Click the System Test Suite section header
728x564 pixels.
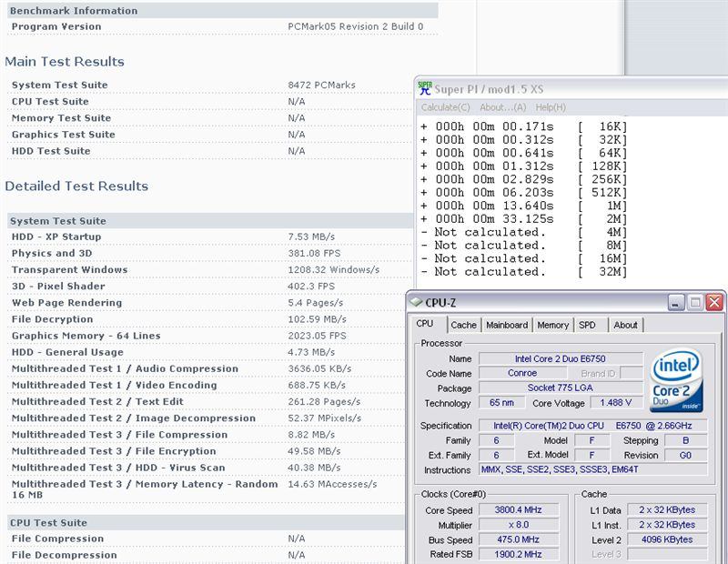click(210, 221)
